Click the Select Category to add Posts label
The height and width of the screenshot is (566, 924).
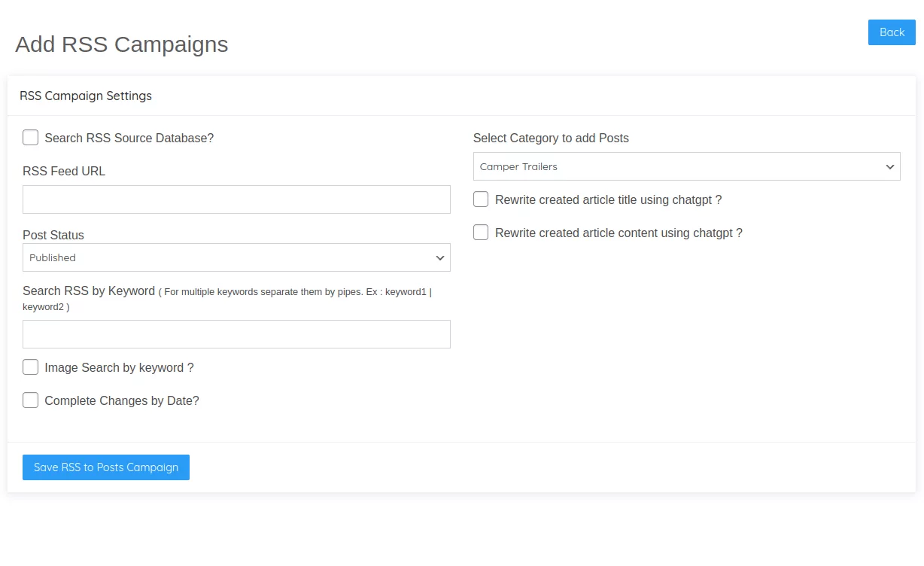coord(551,138)
